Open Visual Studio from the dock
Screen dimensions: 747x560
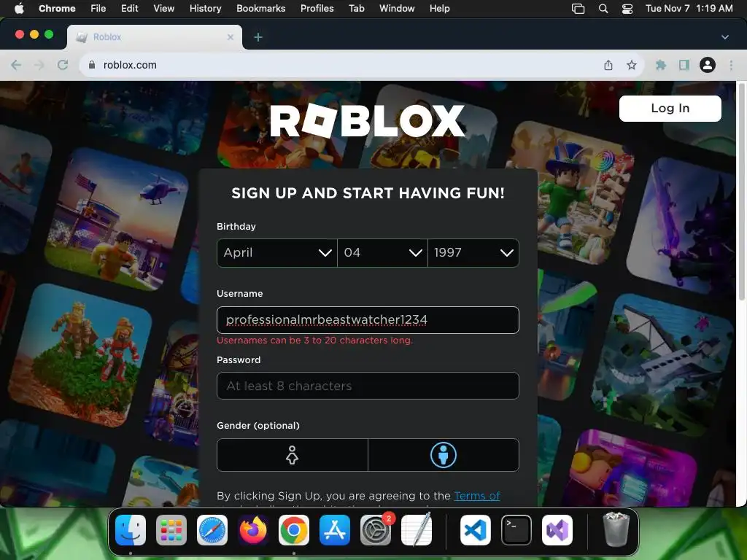(x=557, y=530)
